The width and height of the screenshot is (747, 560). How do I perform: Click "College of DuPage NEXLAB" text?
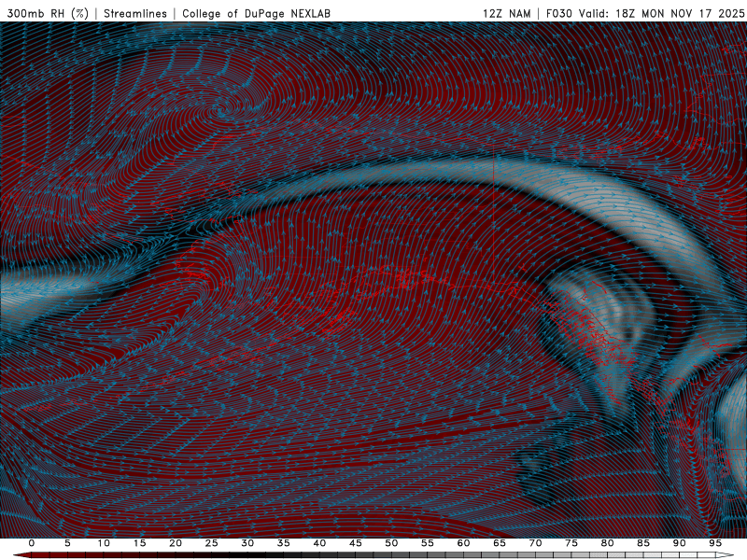pyautogui.click(x=256, y=14)
